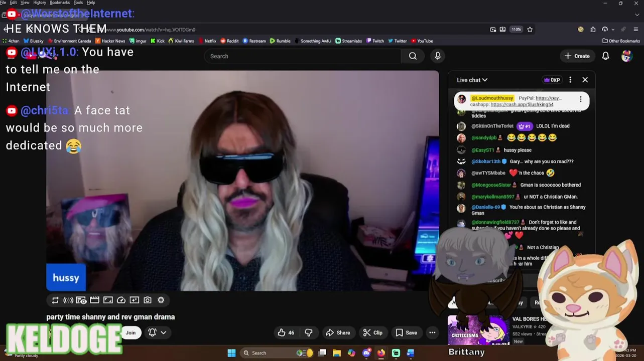Open the VAL BORES HE recommended video thumbnail
The image size is (644, 361).
point(478,330)
